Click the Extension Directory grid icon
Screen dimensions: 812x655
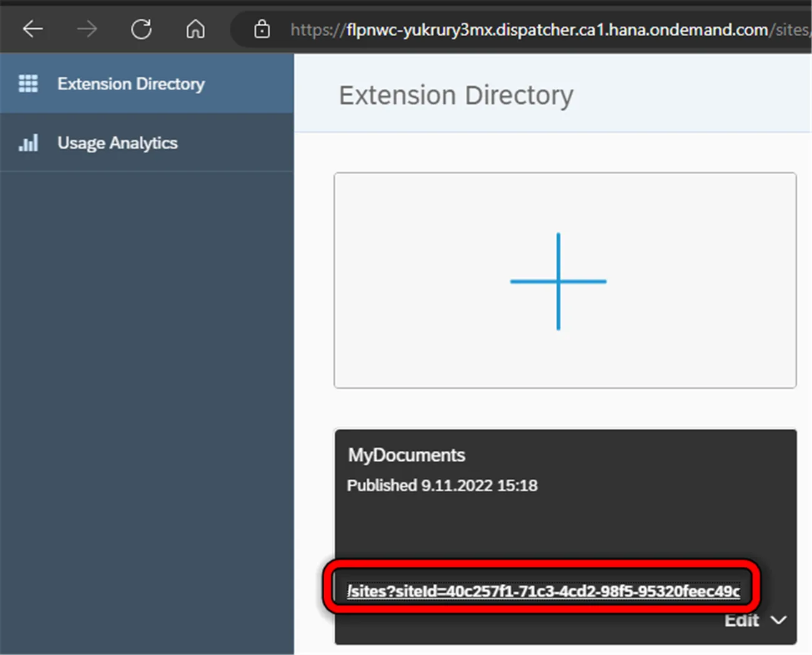click(x=28, y=83)
